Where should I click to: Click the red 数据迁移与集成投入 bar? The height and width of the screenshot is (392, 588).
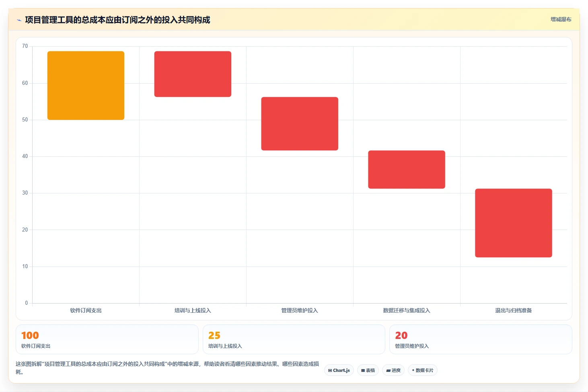407,169
